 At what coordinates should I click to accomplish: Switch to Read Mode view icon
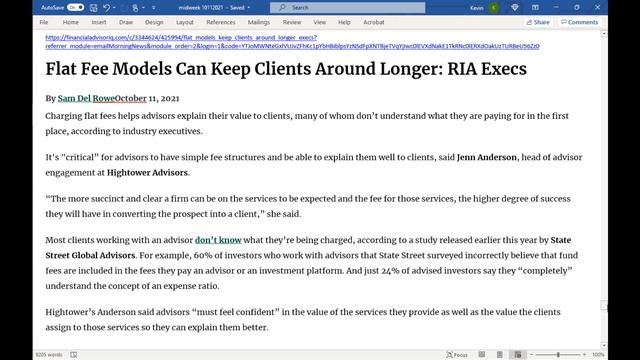[482, 355]
